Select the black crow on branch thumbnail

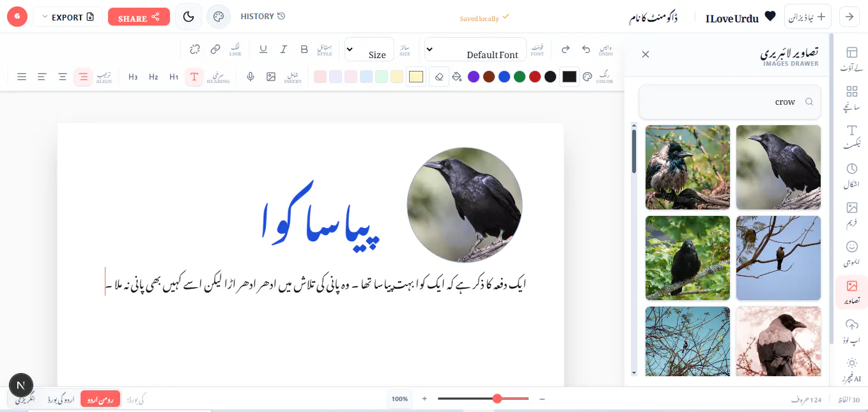pos(779,167)
